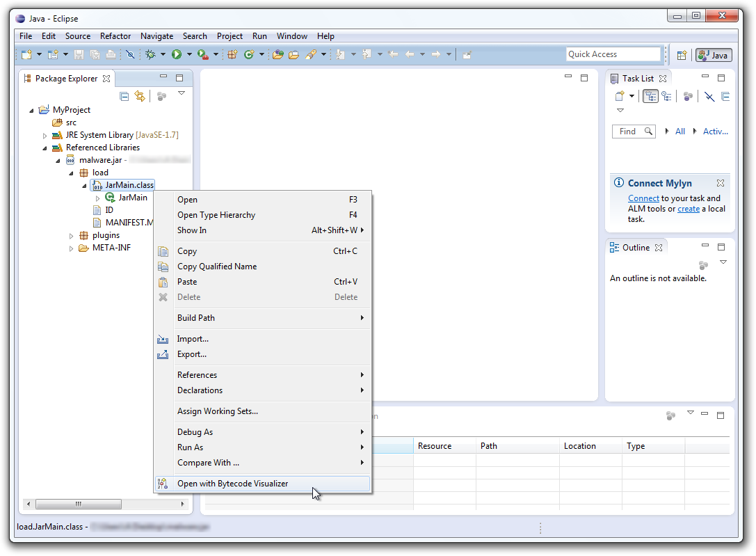Switch to the Java perspective button

[x=713, y=55]
